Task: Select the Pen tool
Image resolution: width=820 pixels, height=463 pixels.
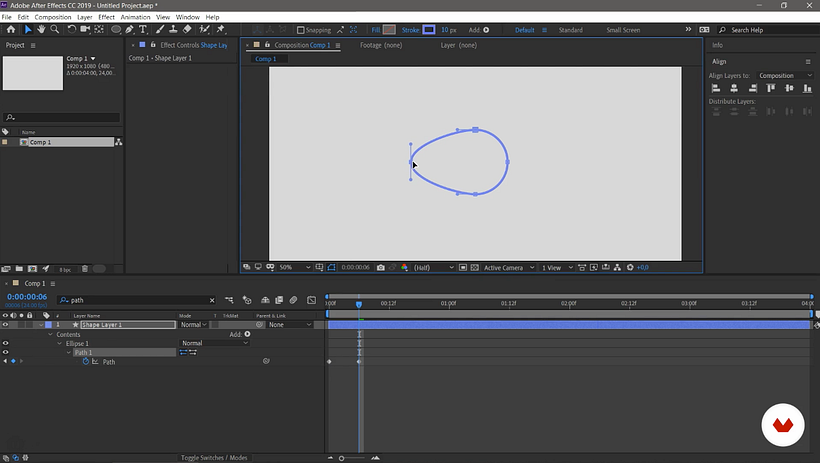Action: click(x=129, y=30)
